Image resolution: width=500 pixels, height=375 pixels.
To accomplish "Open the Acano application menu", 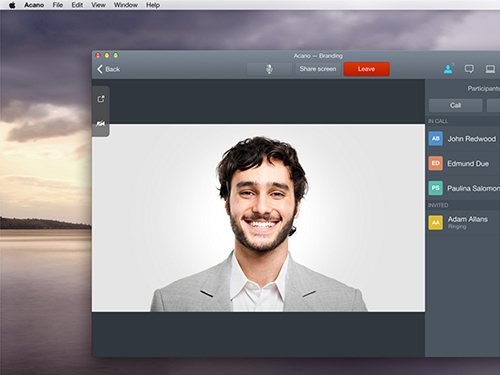I will 34,5.
